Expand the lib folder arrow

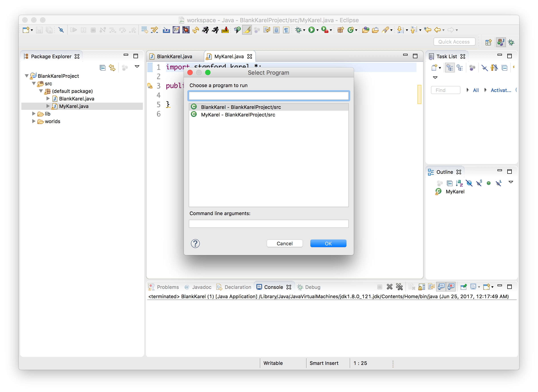click(34, 114)
